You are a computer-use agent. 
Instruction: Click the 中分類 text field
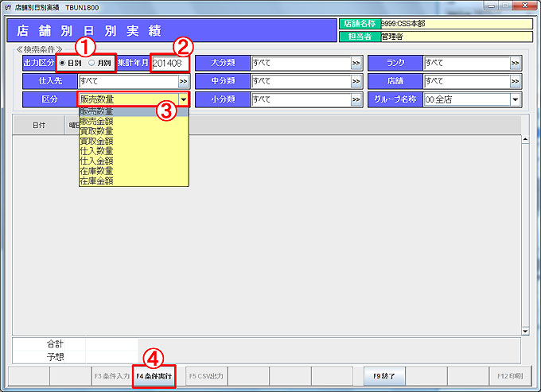click(301, 82)
